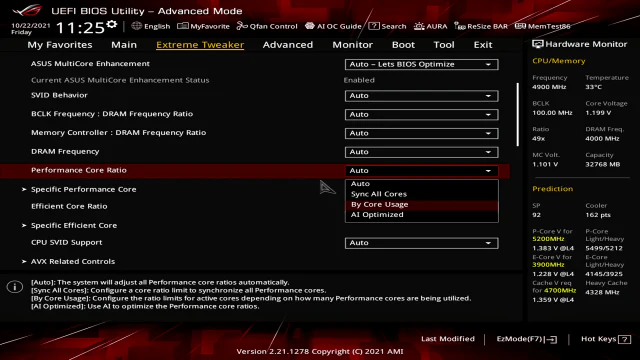This screenshot has height=360, width=640.
Task: Open the Exit tab
Action: point(483,44)
